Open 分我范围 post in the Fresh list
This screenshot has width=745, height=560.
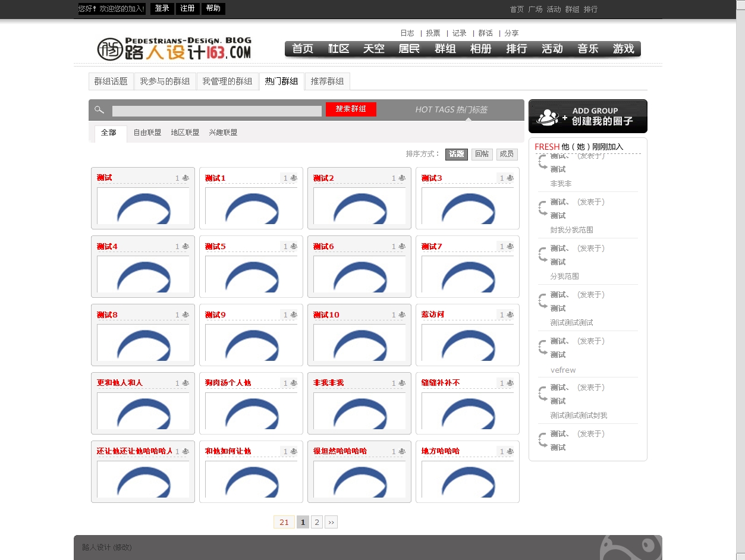[x=564, y=276]
